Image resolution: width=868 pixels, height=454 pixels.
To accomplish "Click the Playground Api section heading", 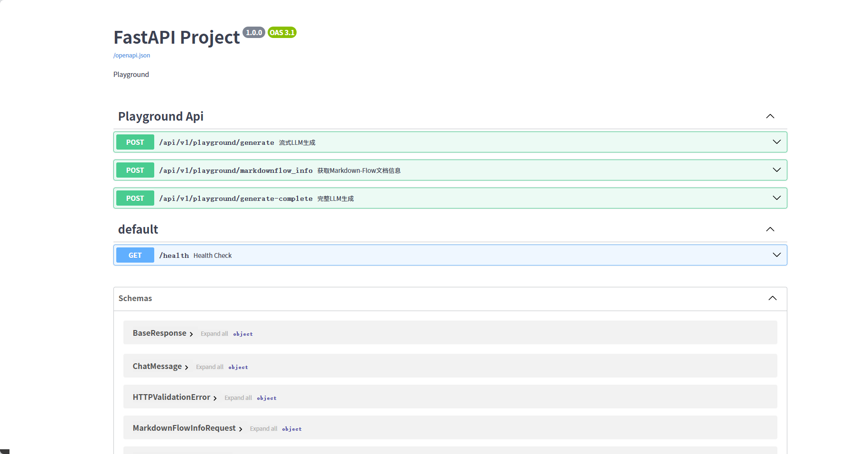I will coord(161,116).
